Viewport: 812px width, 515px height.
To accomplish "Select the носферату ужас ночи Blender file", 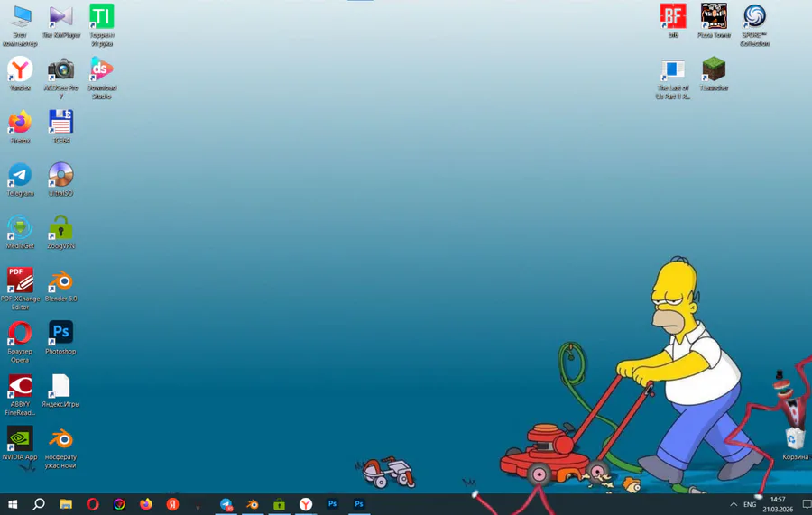I will [61, 448].
